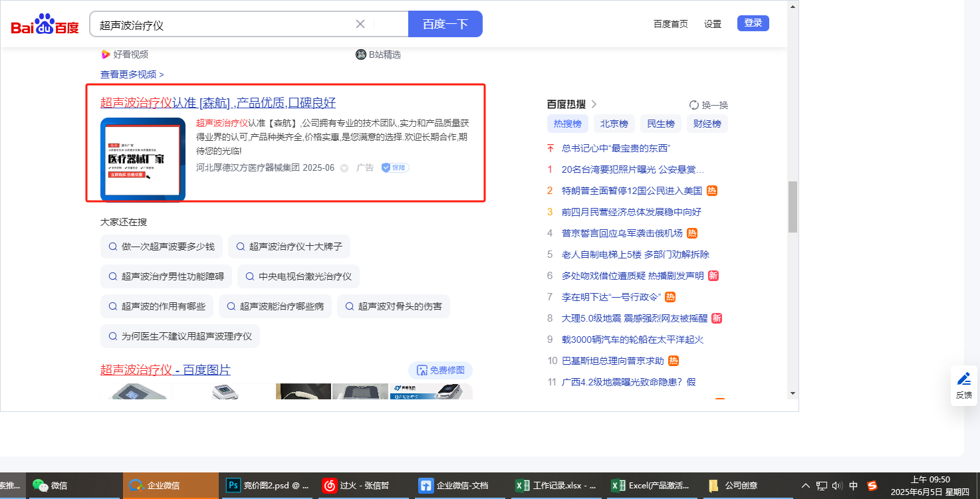Open 工作记录.xlsx Excel taskbar item
Screen dimensions: 980x499
click(x=555, y=486)
